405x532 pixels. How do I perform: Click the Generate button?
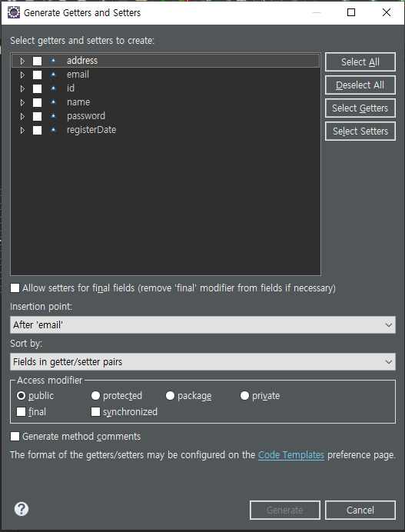coord(285,510)
